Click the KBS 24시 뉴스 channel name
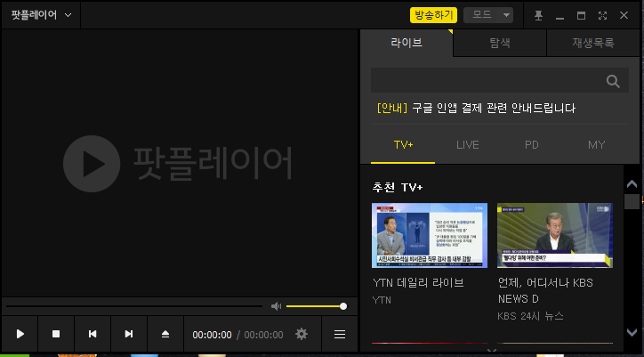The width and height of the screenshot is (644, 357). pyautogui.click(x=531, y=316)
